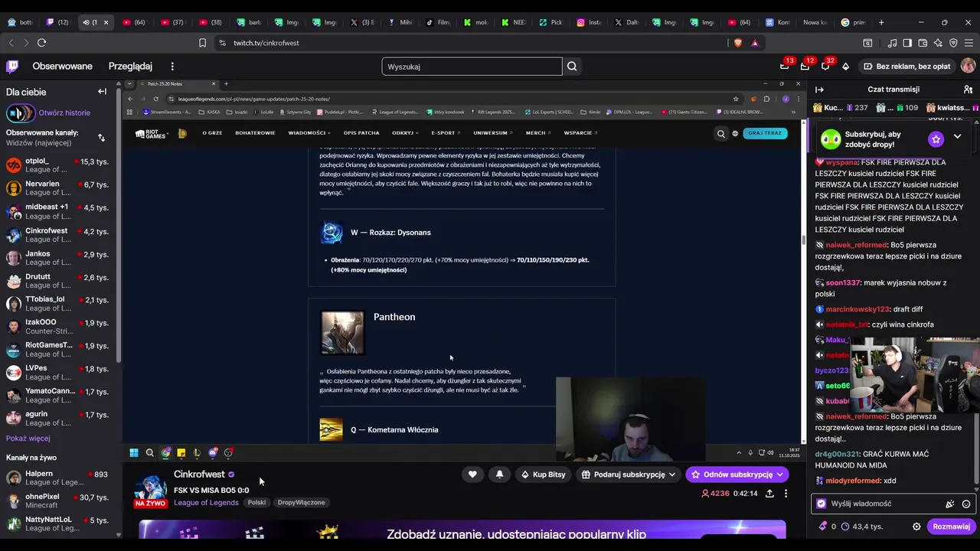Screen dimensions: 980x551
Task: Click Pokaż więcej to expand channels
Action: [x=28, y=439]
